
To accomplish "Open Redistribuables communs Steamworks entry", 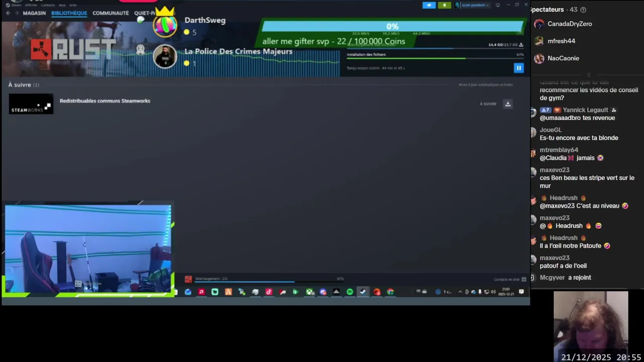I will pos(105,101).
